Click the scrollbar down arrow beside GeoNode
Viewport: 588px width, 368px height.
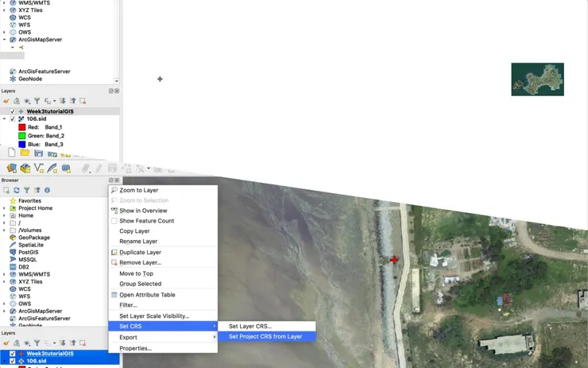point(117,81)
